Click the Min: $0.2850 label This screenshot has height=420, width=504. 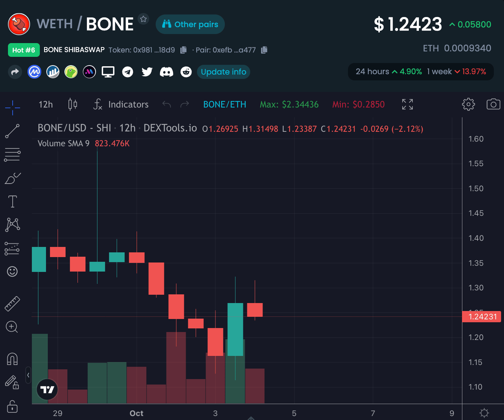click(358, 105)
